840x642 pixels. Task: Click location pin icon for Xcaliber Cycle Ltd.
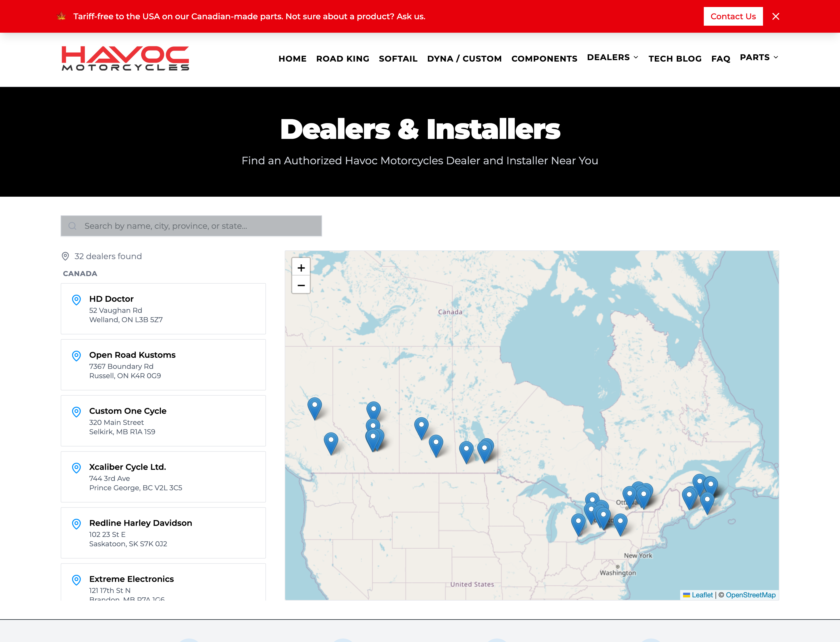click(76, 468)
